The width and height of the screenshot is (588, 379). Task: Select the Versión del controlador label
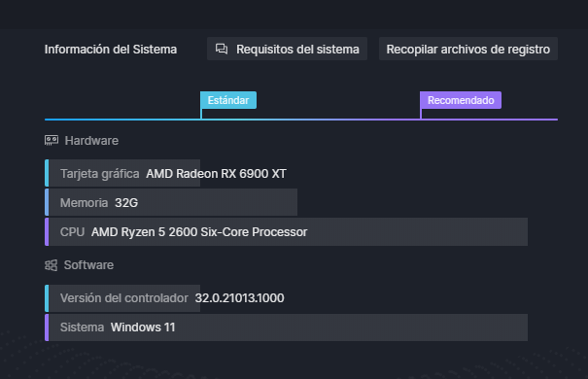124,298
